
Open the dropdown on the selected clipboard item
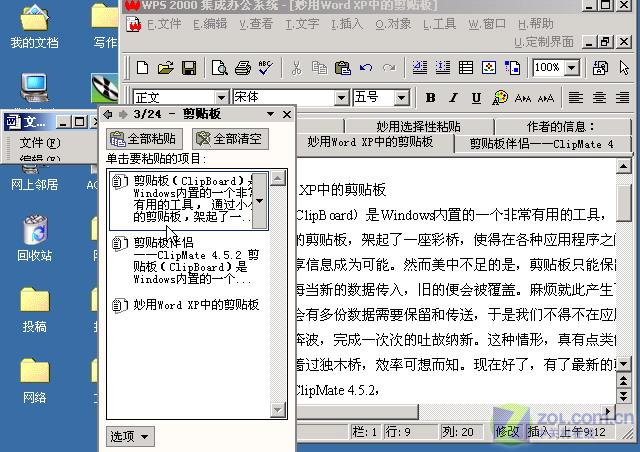[260, 200]
